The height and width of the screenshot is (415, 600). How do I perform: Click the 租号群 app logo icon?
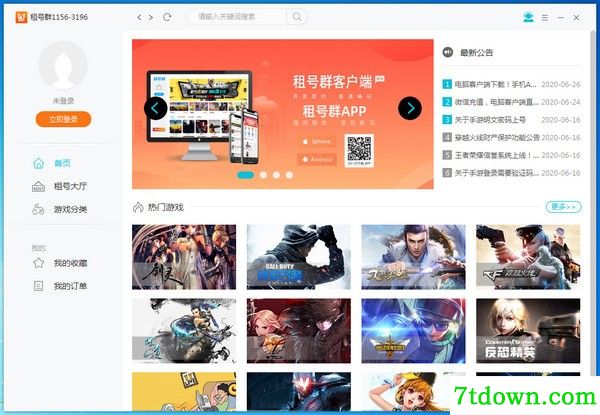pos(21,17)
